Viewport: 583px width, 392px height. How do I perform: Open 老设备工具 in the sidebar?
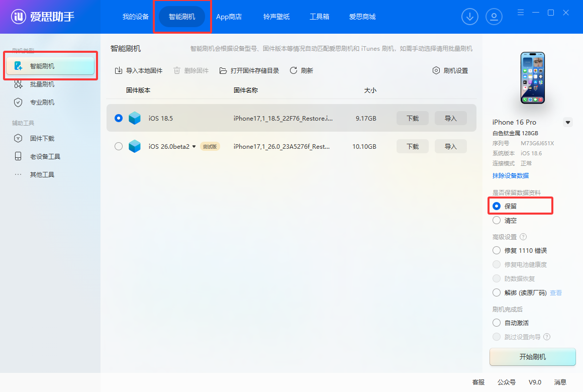pos(45,157)
